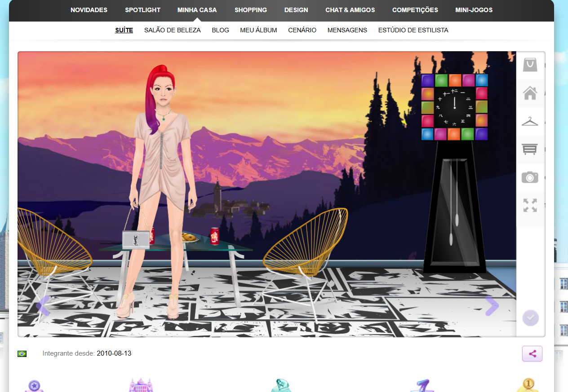Click the Brazil flag next to member info
The image size is (568, 392).
coord(22,353)
